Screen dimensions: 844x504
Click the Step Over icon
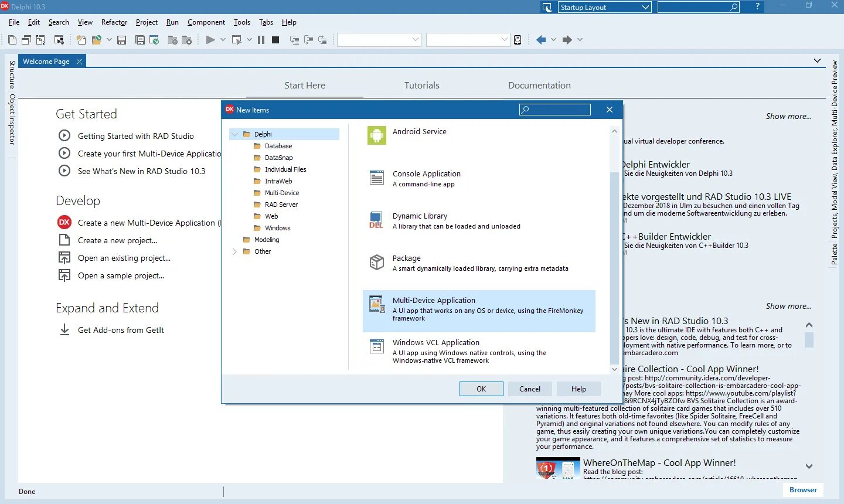point(308,40)
